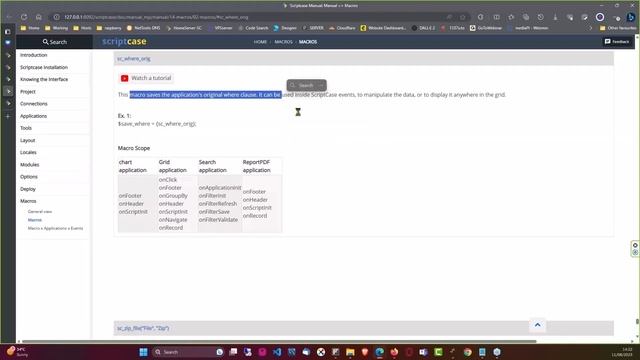Viewport: 640px width, 360px height.
Task: Open Microsoft Teams from taskbar
Action: (424, 352)
